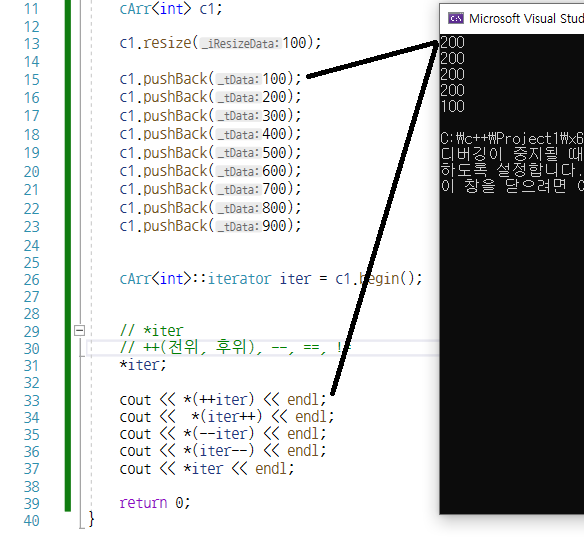
Task: Click the 'cout << *iter << endl;' line
Action: click(x=207, y=469)
